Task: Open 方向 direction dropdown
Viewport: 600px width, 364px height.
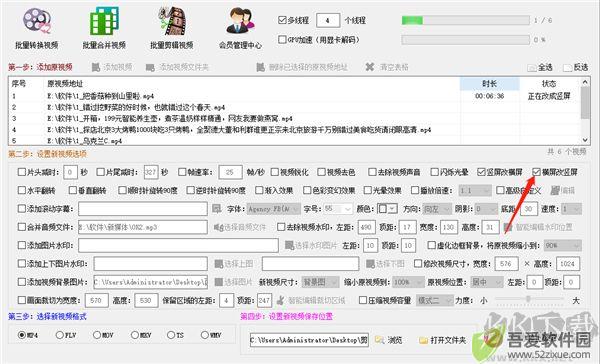Action: tap(437, 209)
